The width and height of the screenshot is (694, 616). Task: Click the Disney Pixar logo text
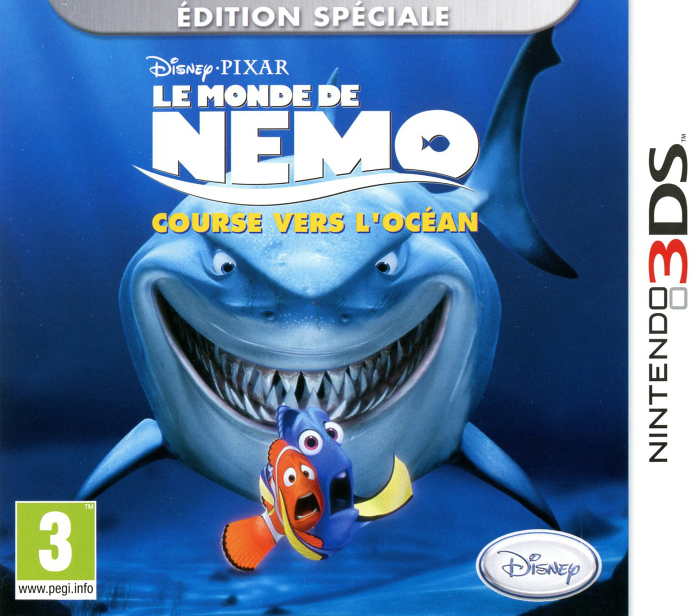pos(218,69)
